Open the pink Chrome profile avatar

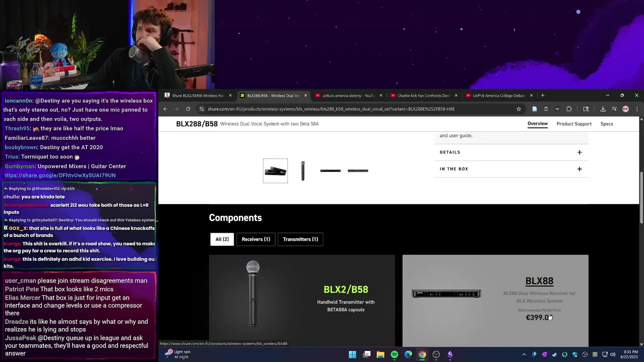tap(625, 109)
